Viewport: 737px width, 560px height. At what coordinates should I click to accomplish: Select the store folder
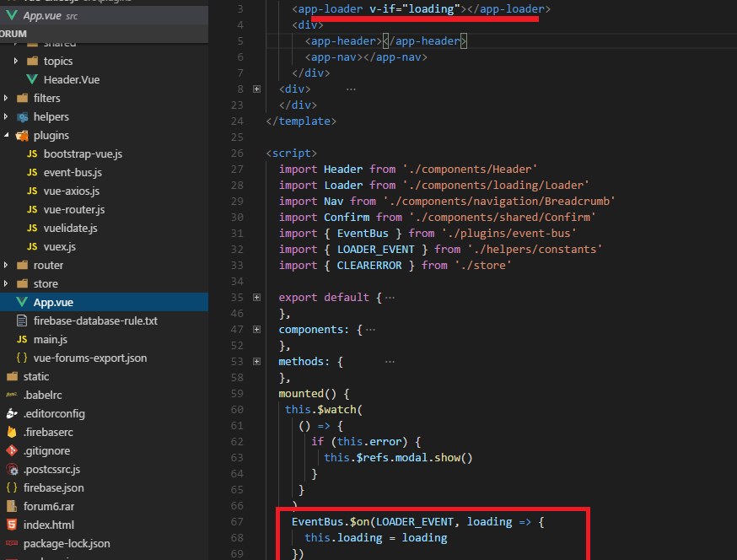(x=46, y=284)
